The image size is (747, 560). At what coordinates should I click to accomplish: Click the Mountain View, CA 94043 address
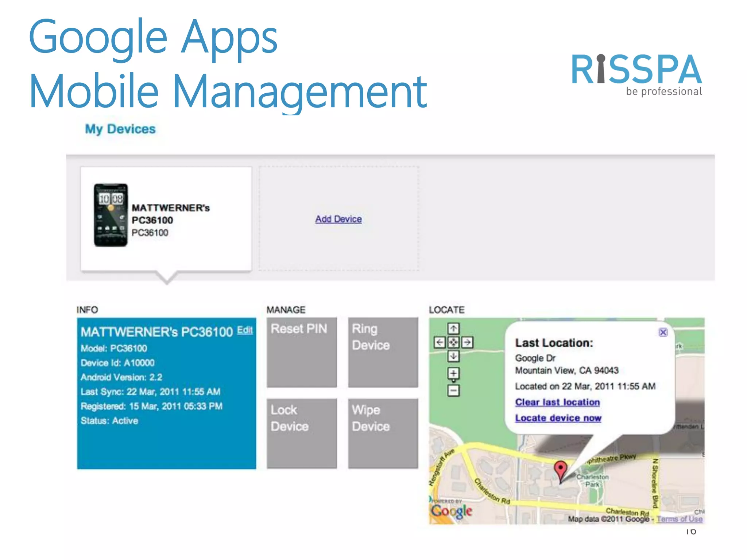[x=567, y=370]
